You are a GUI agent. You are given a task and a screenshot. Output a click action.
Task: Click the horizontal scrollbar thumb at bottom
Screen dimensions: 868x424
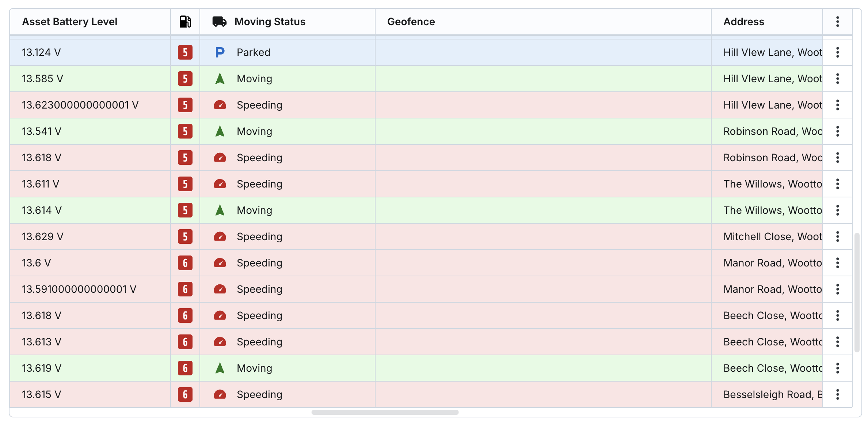tap(385, 412)
